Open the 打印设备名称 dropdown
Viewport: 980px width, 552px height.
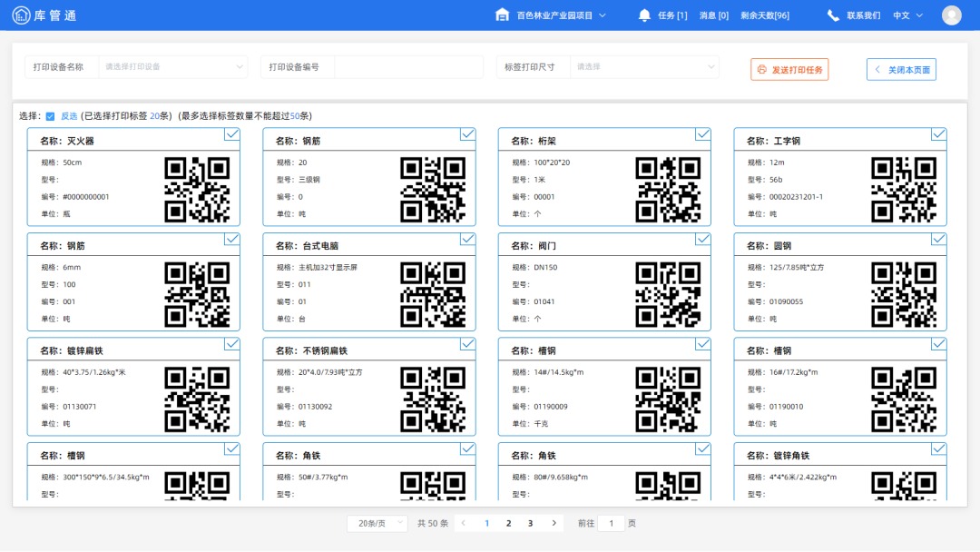(x=172, y=66)
